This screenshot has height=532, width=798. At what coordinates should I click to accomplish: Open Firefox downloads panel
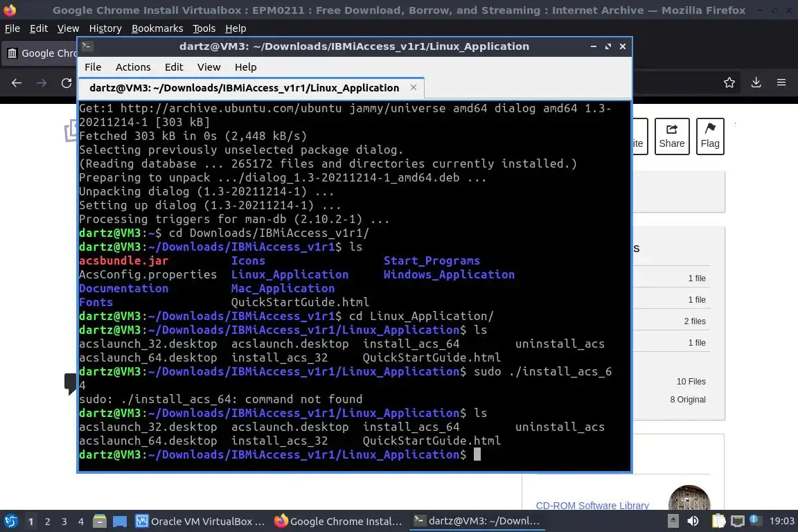[756, 82]
